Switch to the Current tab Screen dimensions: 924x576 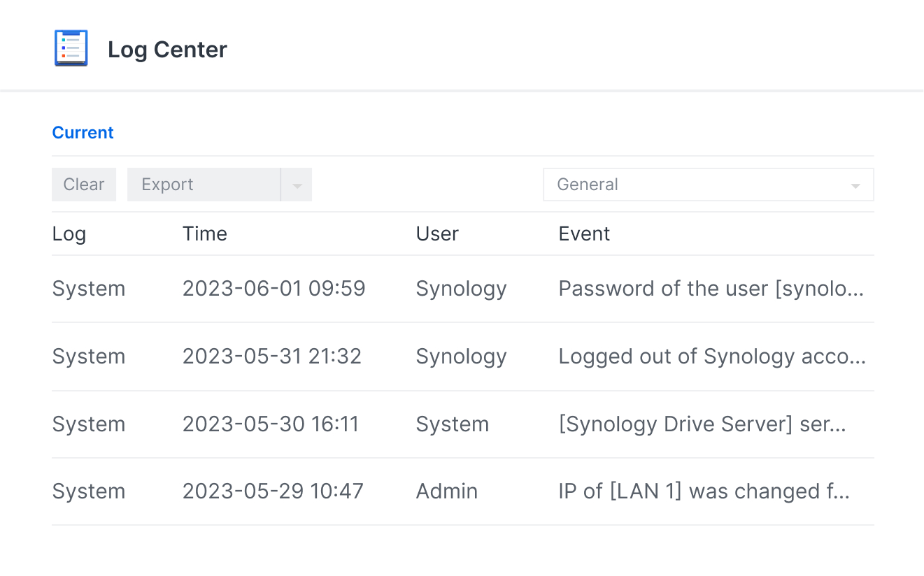83,132
